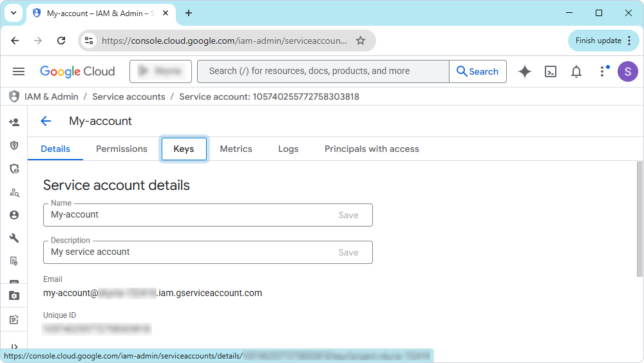Open Manage resources folder-gear icon in sidebar
Screen dimensions: 644x363
[x=14, y=296]
